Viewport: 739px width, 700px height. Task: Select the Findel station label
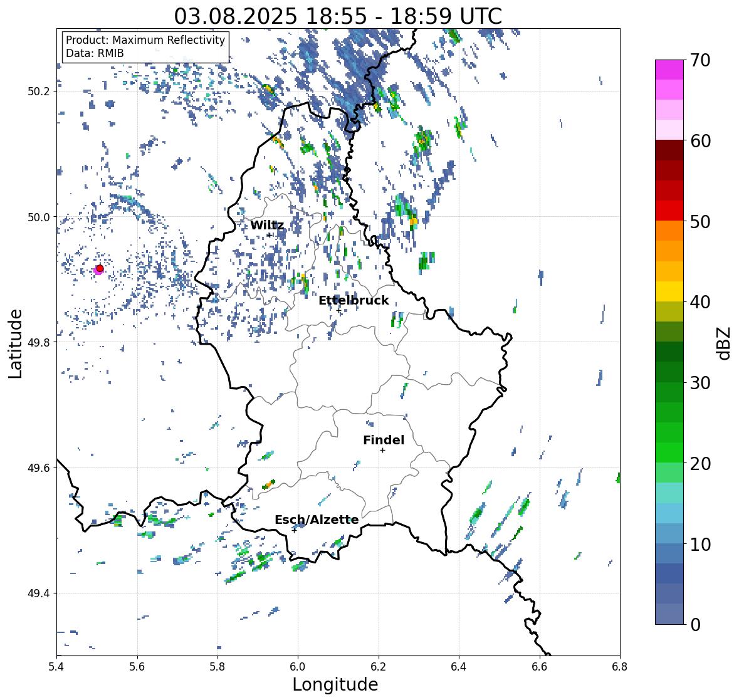(384, 440)
